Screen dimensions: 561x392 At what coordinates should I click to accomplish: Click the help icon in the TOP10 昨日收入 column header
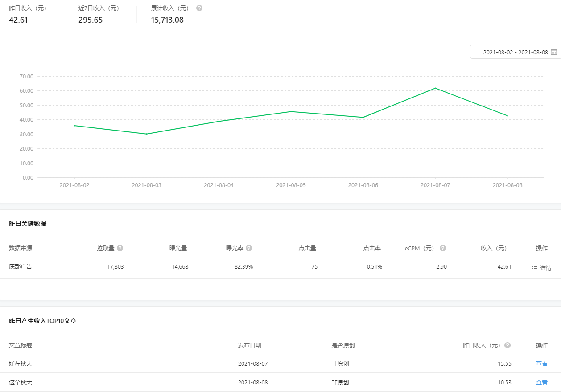[507, 345]
